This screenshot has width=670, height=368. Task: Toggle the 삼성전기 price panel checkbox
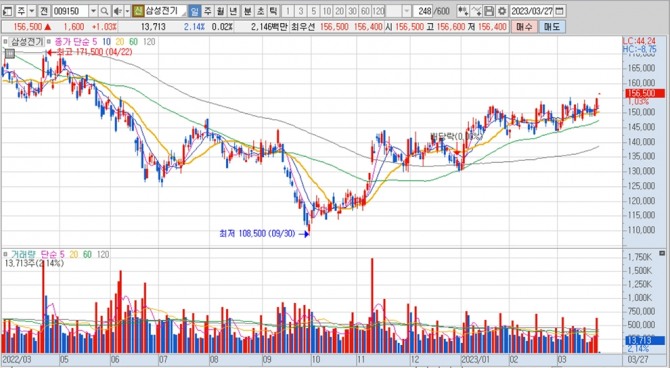tap(5, 42)
